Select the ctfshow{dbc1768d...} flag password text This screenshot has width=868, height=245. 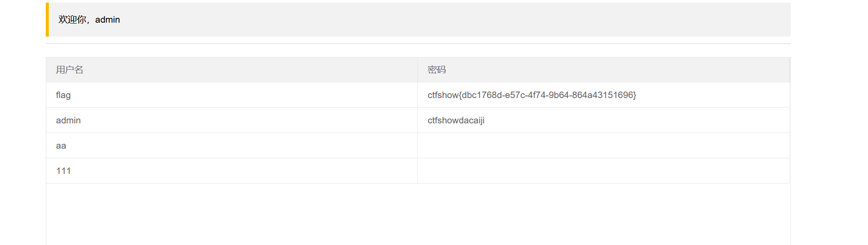pos(532,95)
